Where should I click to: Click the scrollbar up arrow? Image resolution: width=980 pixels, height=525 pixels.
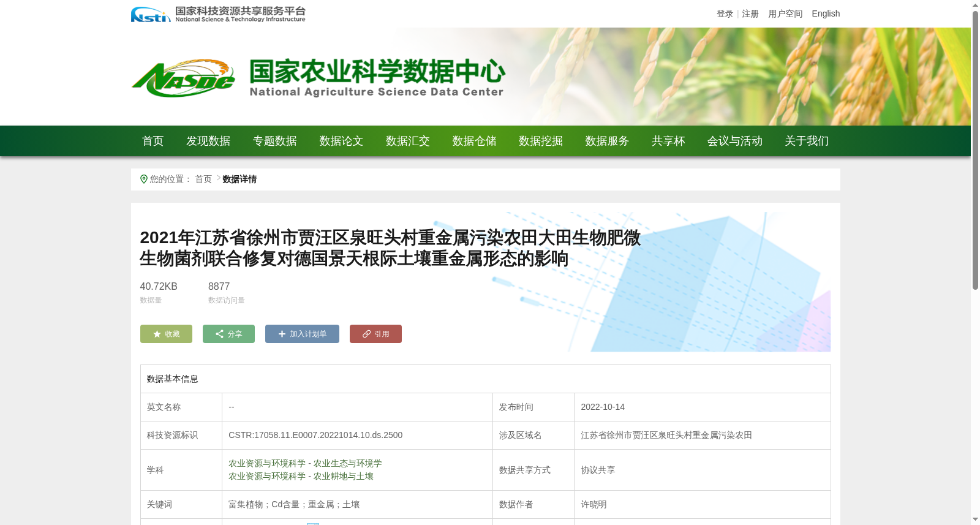975,5
